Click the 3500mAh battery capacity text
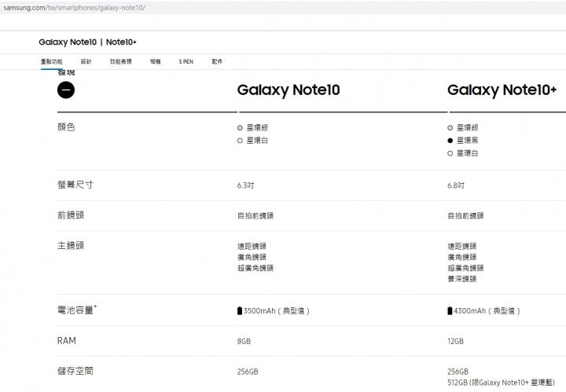 pyautogui.click(x=277, y=311)
